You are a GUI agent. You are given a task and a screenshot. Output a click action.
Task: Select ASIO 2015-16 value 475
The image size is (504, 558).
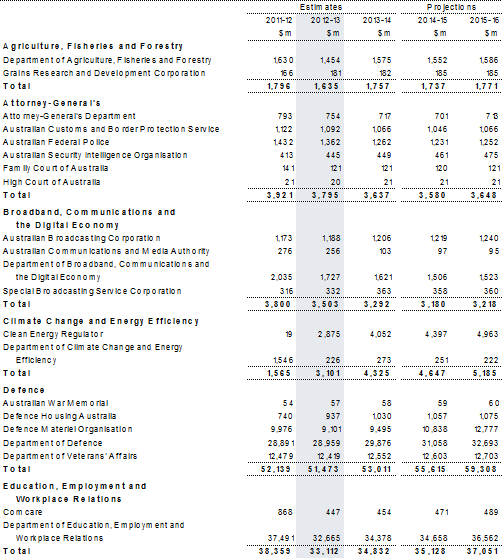[491, 155]
